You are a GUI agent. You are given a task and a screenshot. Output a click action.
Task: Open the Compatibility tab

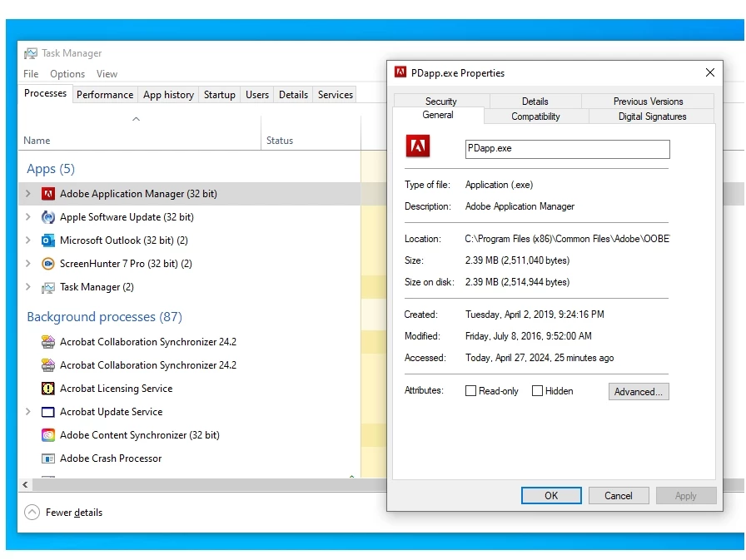pos(535,116)
